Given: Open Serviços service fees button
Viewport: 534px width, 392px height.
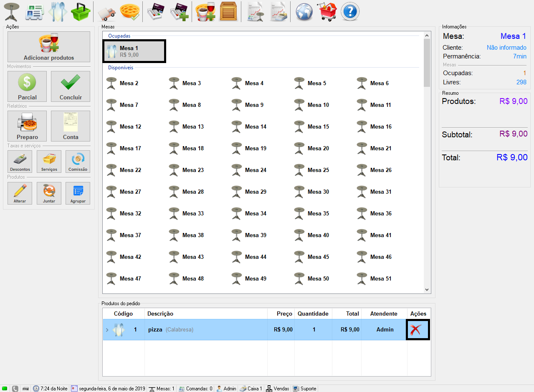Looking at the screenshot, I should click(49, 162).
